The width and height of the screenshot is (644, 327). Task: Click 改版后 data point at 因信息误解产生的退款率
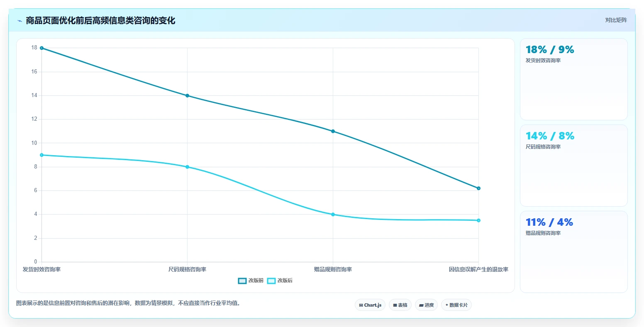click(478, 220)
